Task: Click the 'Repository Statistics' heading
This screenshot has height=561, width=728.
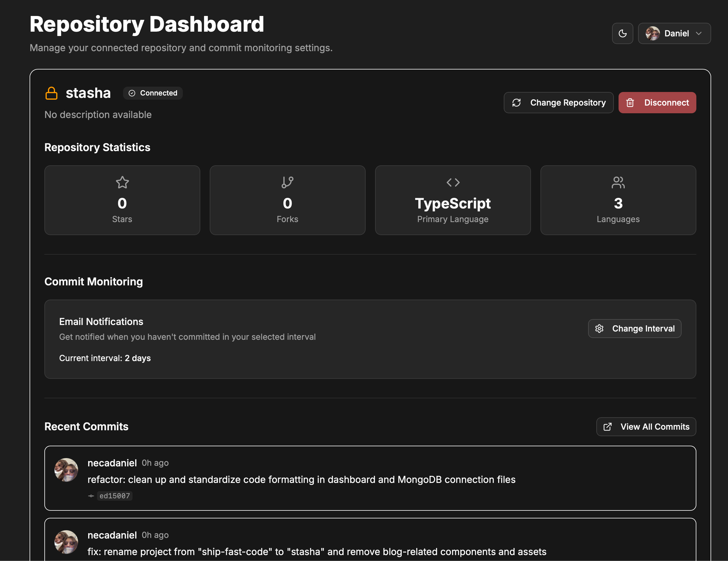Action: (97, 147)
